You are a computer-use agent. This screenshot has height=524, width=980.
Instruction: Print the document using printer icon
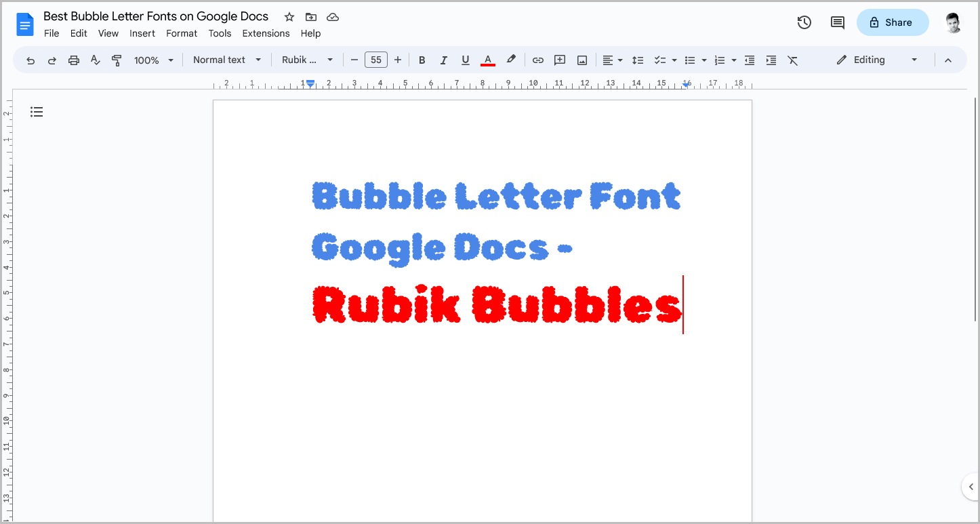click(x=74, y=60)
